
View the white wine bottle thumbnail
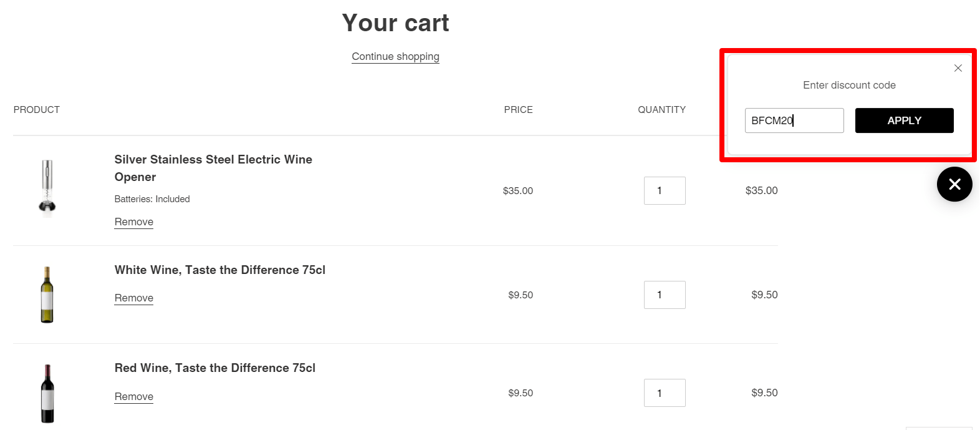(x=47, y=293)
